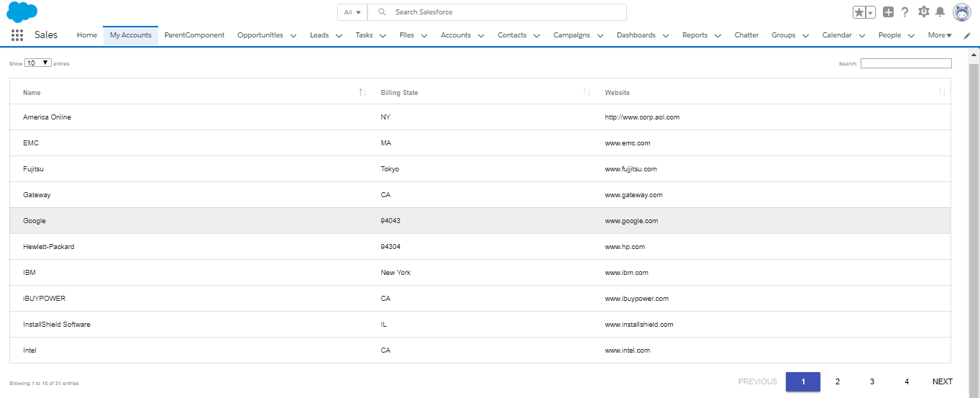Viewport: 980px width, 398px height.
Task: Expand the Campaigns tab chevron
Action: coord(600,35)
